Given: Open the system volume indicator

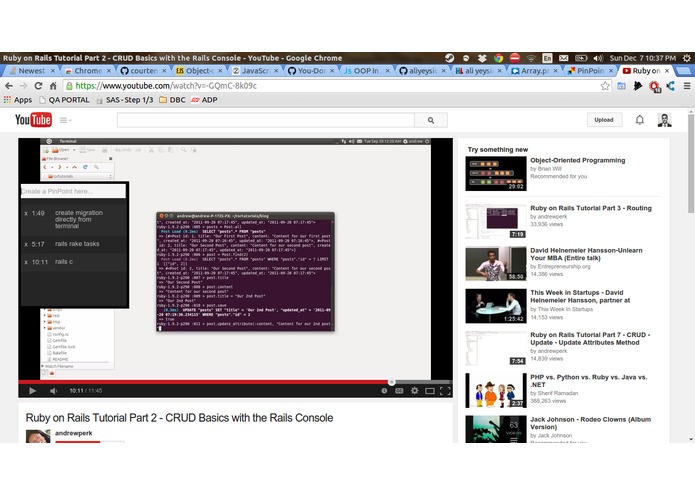Looking at the screenshot, I should tap(598, 58).
